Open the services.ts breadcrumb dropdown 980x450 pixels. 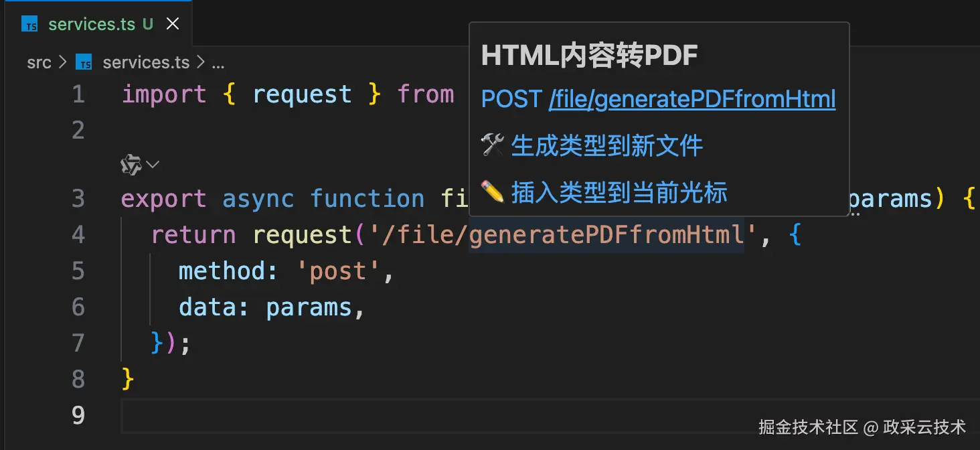point(146,63)
